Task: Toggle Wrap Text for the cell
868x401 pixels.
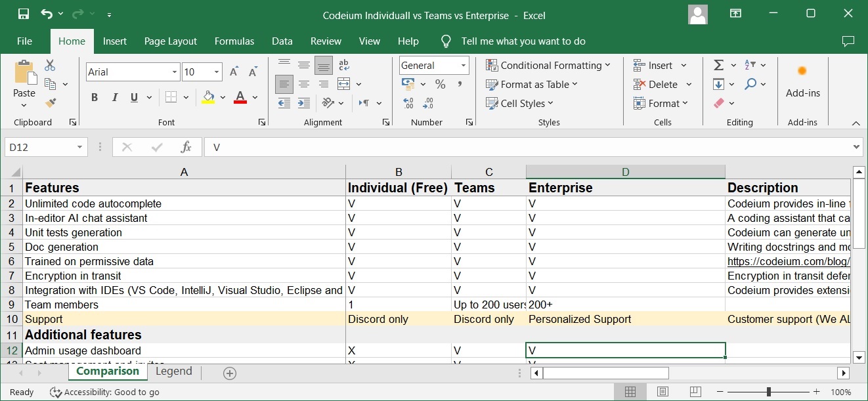Action: pos(343,64)
